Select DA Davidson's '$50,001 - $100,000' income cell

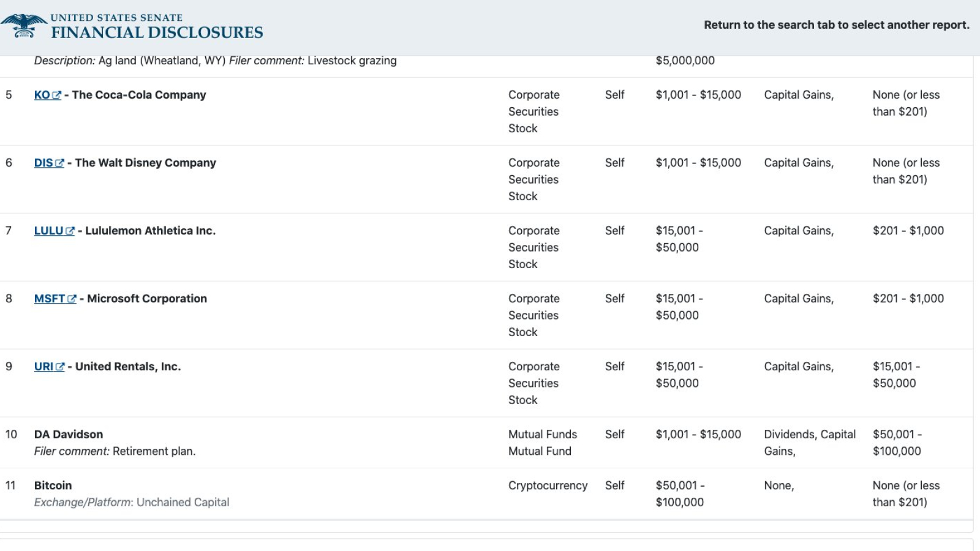(x=897, y=443)
